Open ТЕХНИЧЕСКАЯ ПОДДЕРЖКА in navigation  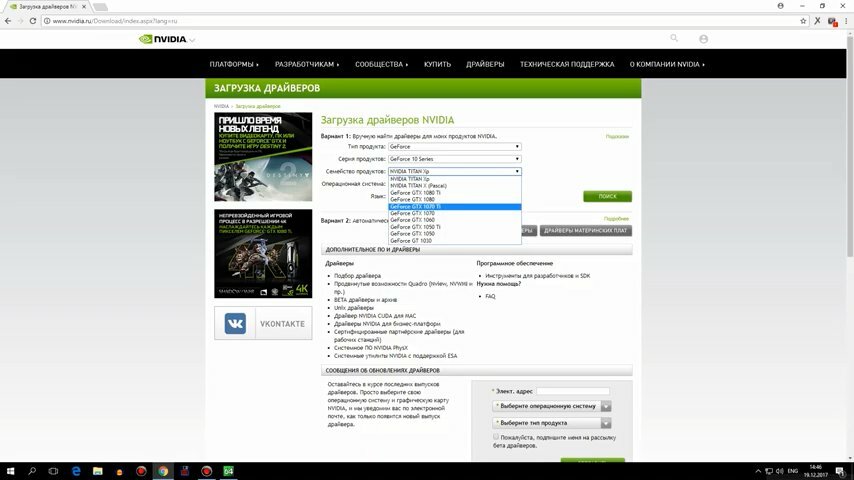[567, 64]
